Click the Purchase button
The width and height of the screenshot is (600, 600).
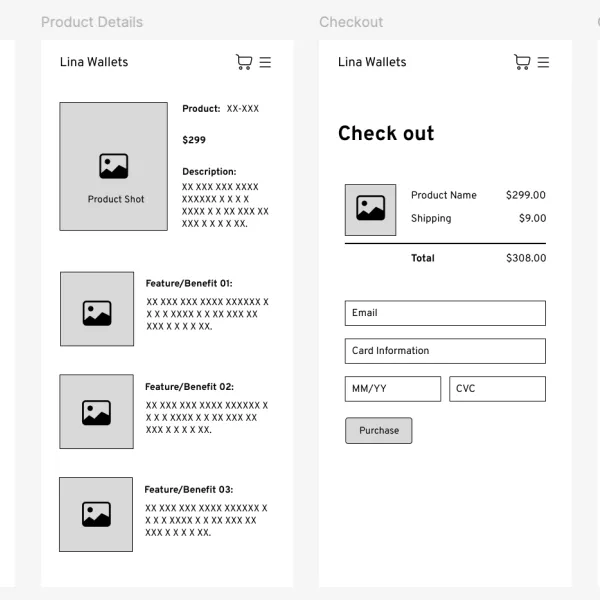[379, 430]
